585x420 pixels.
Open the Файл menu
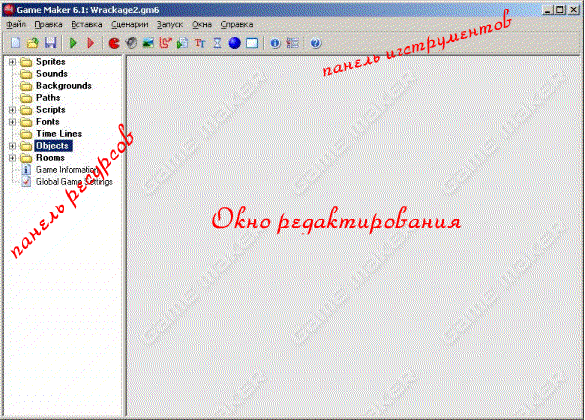[x=16, y=25]
